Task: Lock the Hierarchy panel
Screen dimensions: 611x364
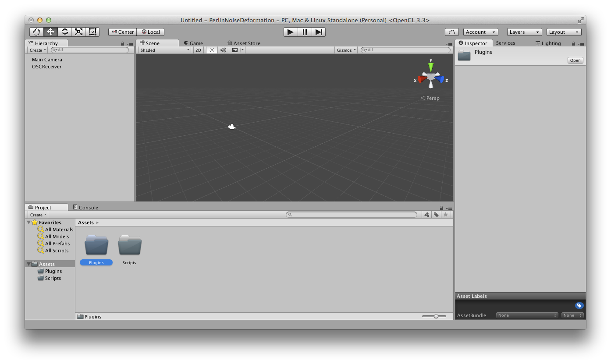Action: 123,44
